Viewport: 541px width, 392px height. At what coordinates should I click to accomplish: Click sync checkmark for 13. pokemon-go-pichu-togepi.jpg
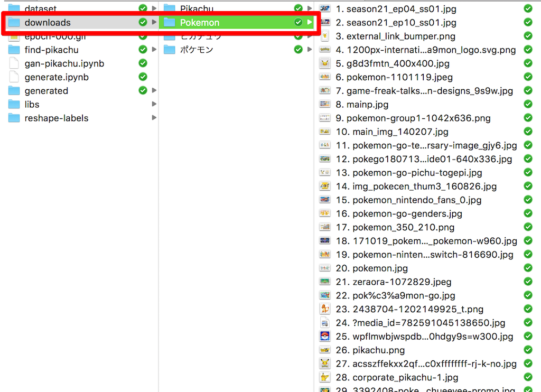[x=528, y=172]
